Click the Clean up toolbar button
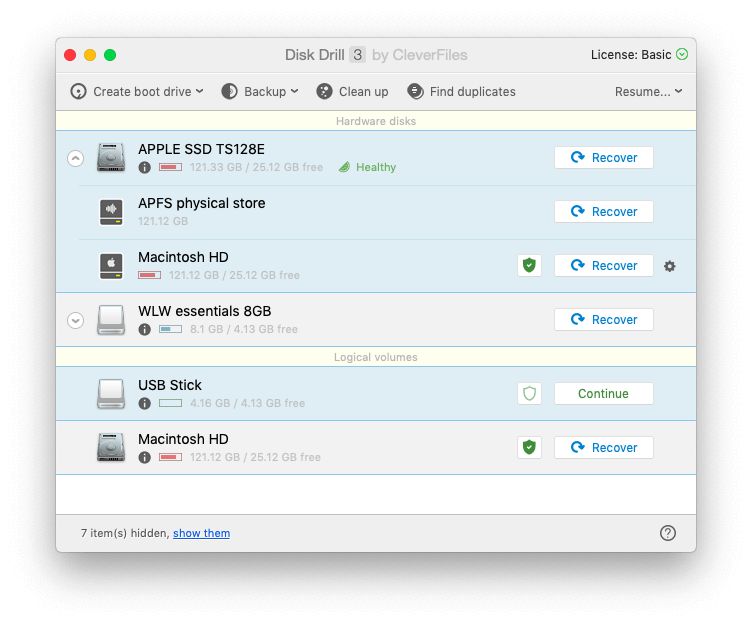This screenshot has height=626, width=752. pos(352,91)
